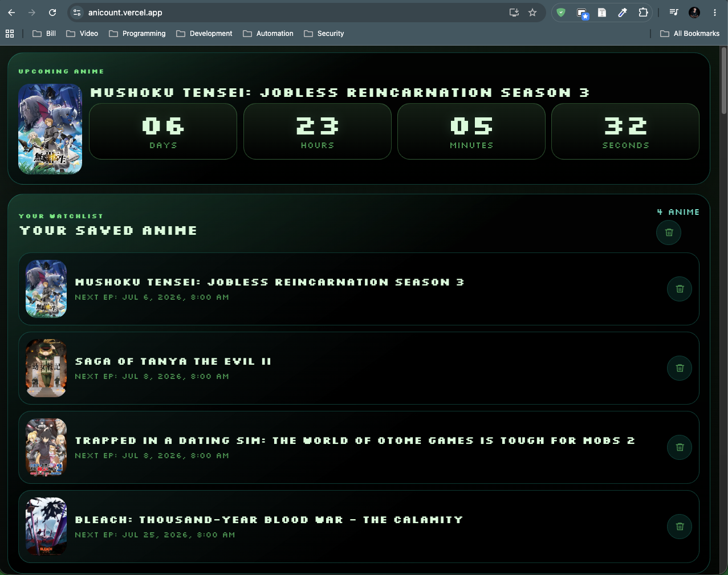The height and width of the screenshot is (575, 728).
Task: Open the apps grid in bookmarks bar
Action: [x=10, y=34]
